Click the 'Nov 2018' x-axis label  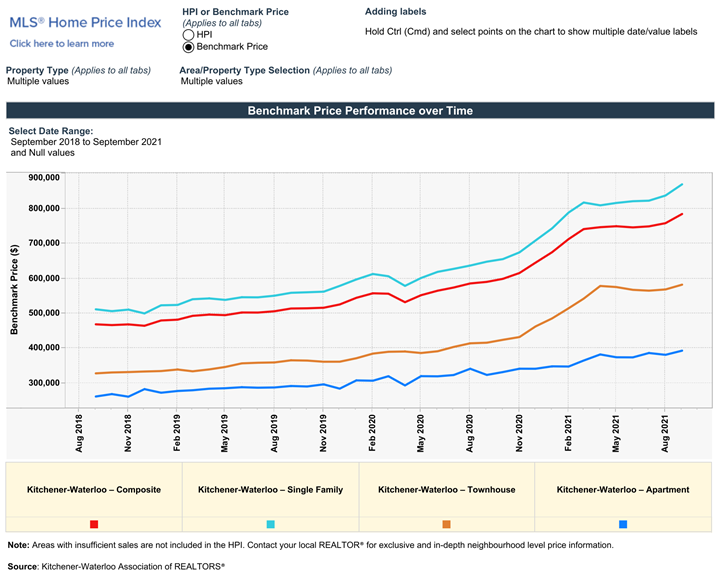128,433
